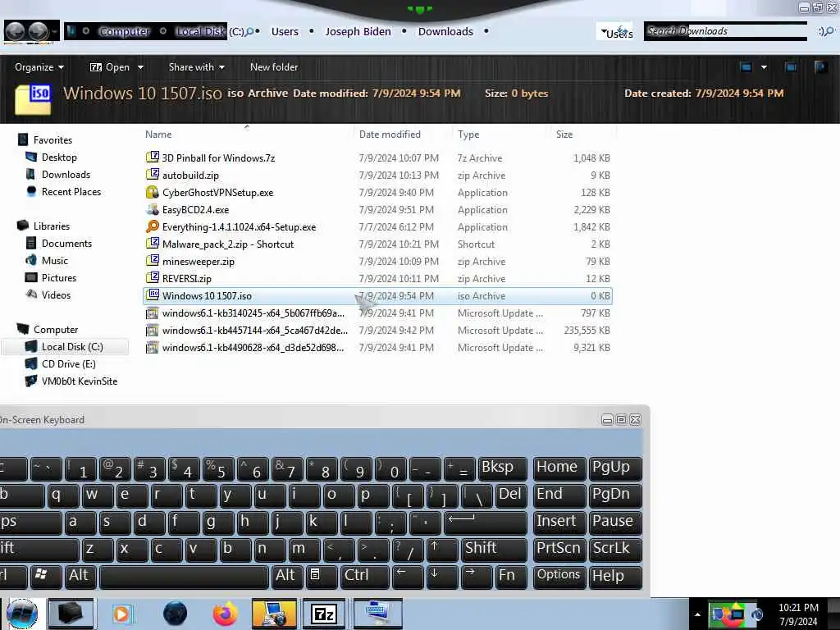The height and width of the screenshot is (630, 840).
Task: Select Everything-1.4.1.1024.x64-Setup.exe file
Action: (239, 226)
